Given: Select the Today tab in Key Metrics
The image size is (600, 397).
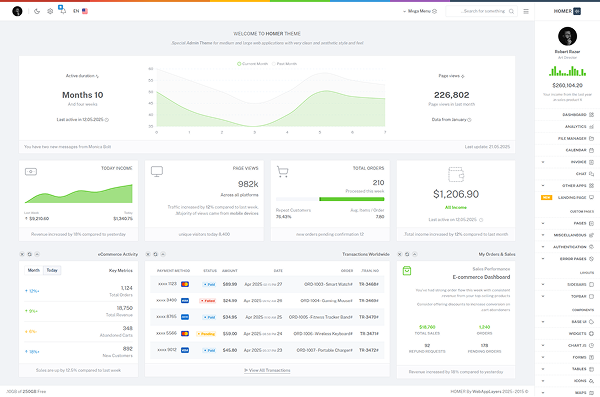Looking at the screenshot, I should pyautogui.click(x=52, y=270).
